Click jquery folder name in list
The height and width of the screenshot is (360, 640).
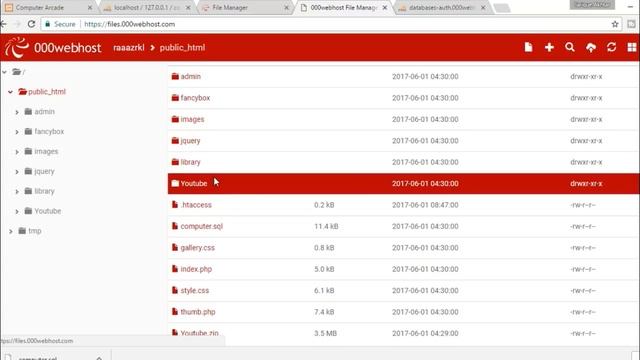tap(190, 140)
